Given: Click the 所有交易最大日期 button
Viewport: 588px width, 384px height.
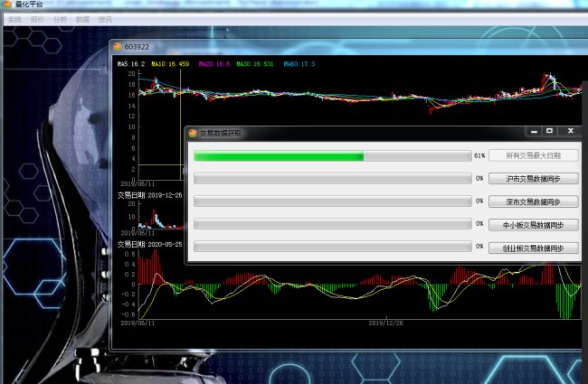Looking at the screenshot, I should pos(533,155).
